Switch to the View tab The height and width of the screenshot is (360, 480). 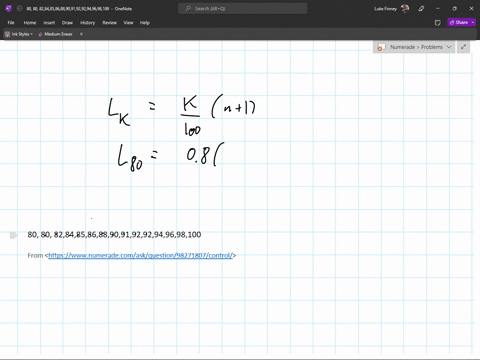(128, 23)
